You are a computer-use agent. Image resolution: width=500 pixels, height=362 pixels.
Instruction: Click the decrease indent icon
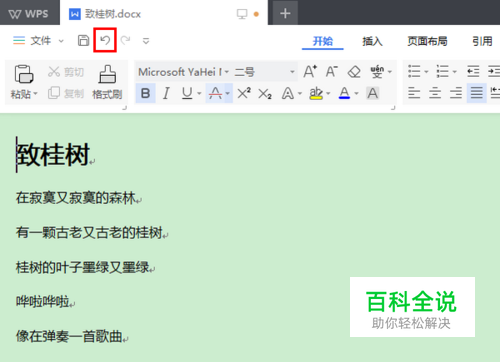[x=473, y=71]
